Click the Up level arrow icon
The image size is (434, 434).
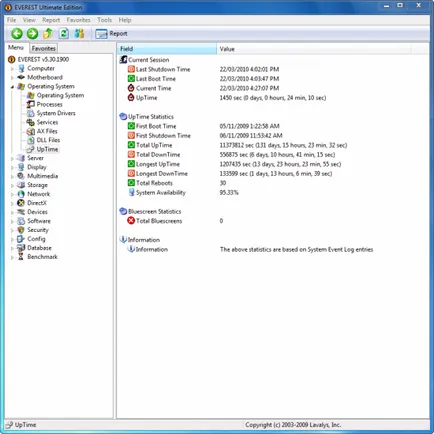[x=48, y=33]
